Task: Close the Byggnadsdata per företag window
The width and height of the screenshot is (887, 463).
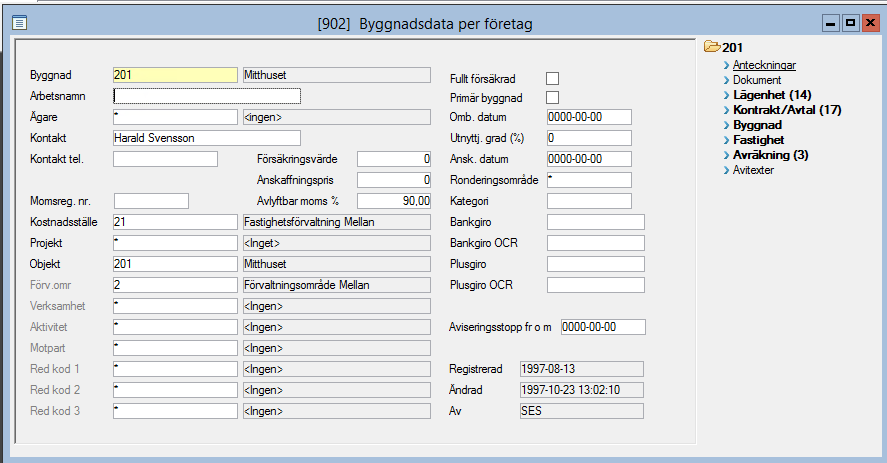Action: [870, 23]
